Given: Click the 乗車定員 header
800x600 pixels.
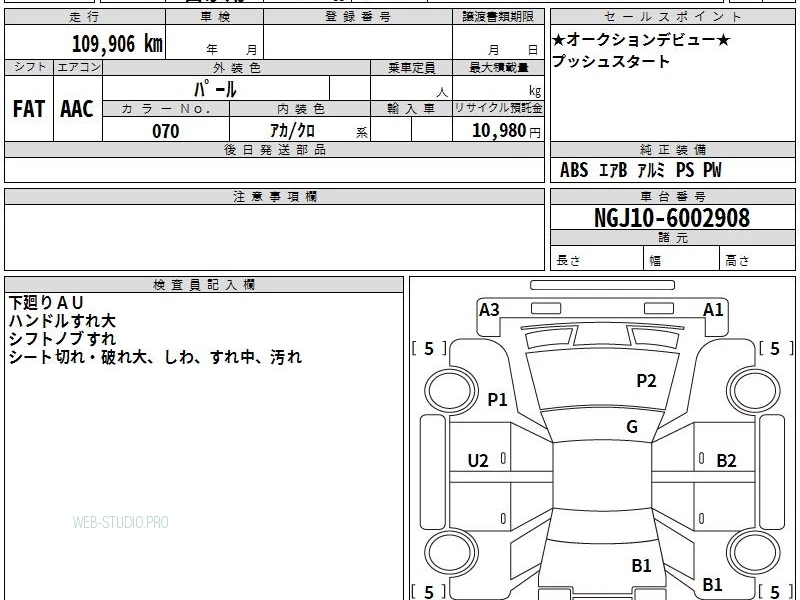Looking at the screenshot, I should (411, 68).
